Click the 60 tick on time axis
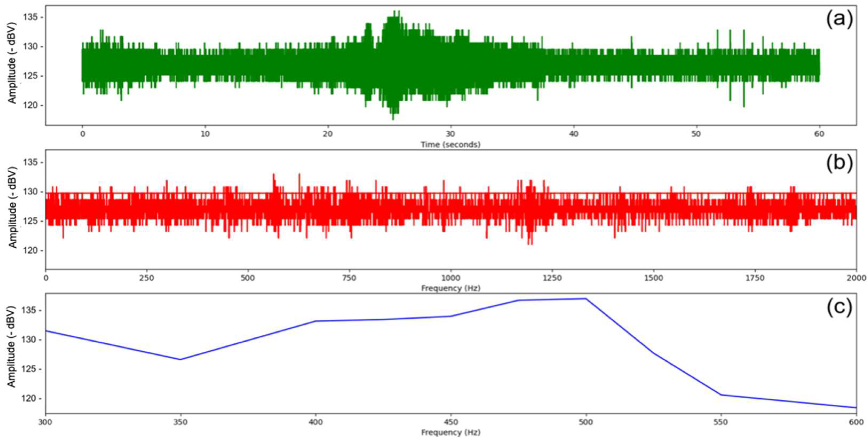Screen dimensions: 868x445 pyautogui.click(x=819, y=134)
